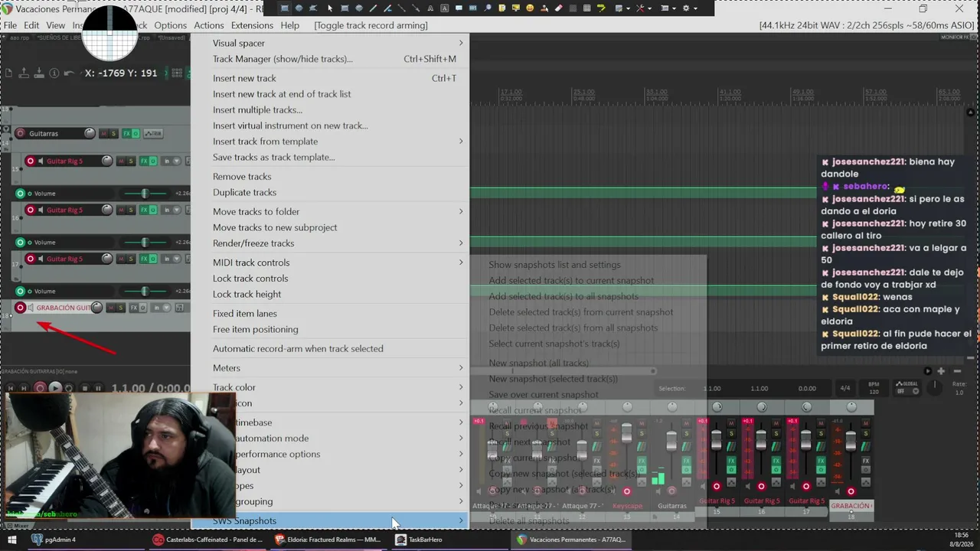Viewport: 980px width, 551px height.
Task: Expand the Insert track from template submenu
Action: [x=461, y=142]
